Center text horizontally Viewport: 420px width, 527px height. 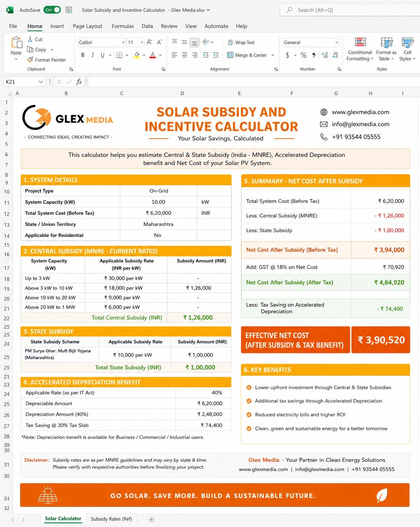[x=184, y=55]
